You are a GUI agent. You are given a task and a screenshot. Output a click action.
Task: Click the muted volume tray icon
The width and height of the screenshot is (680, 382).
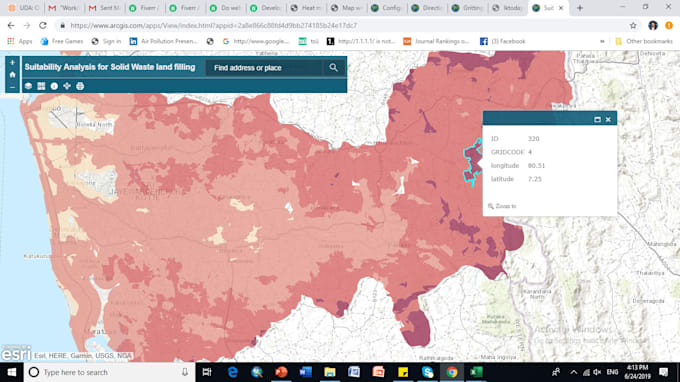(597, 372)
